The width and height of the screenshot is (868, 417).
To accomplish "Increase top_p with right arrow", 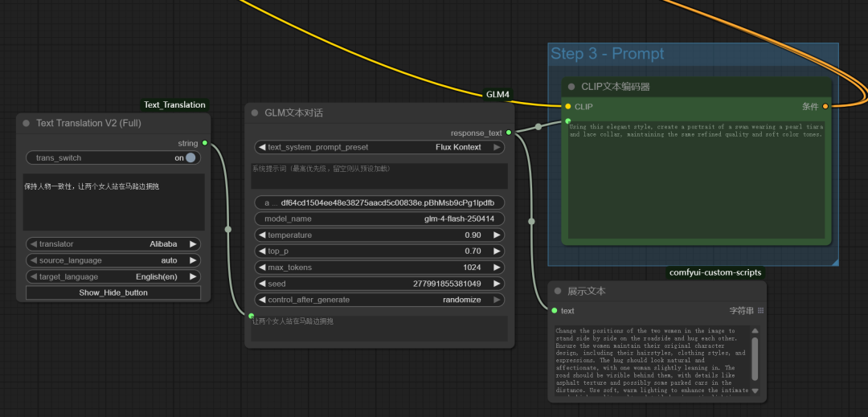I will point(497,251).
